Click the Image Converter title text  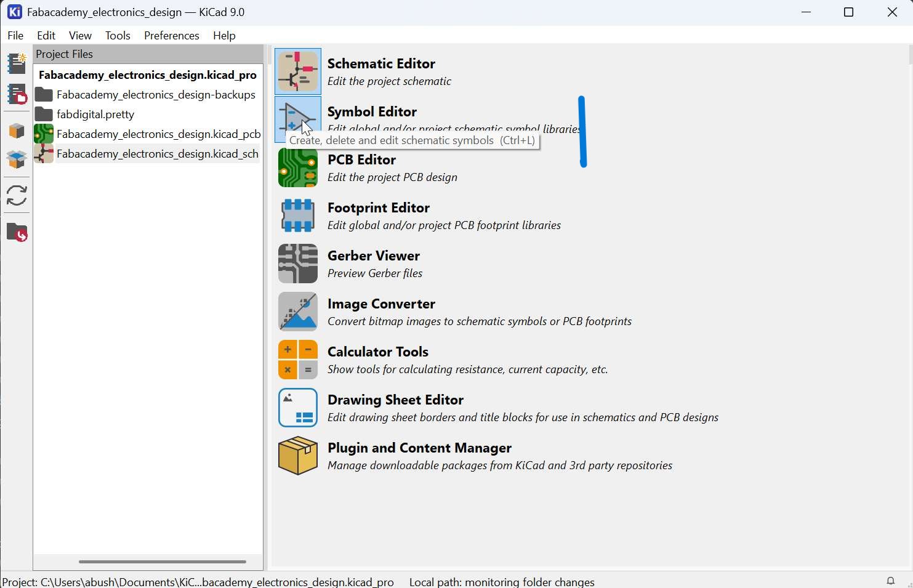pos(381,304)
